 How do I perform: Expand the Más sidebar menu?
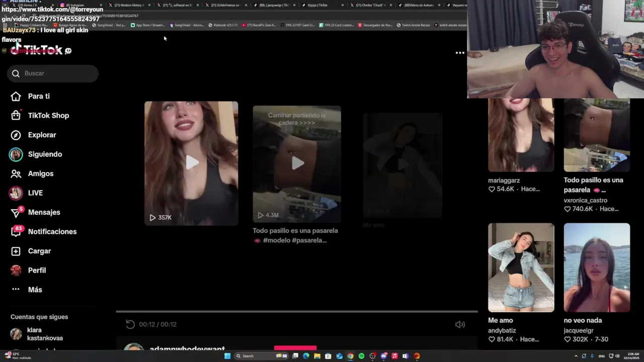click(x=26, y=290)
